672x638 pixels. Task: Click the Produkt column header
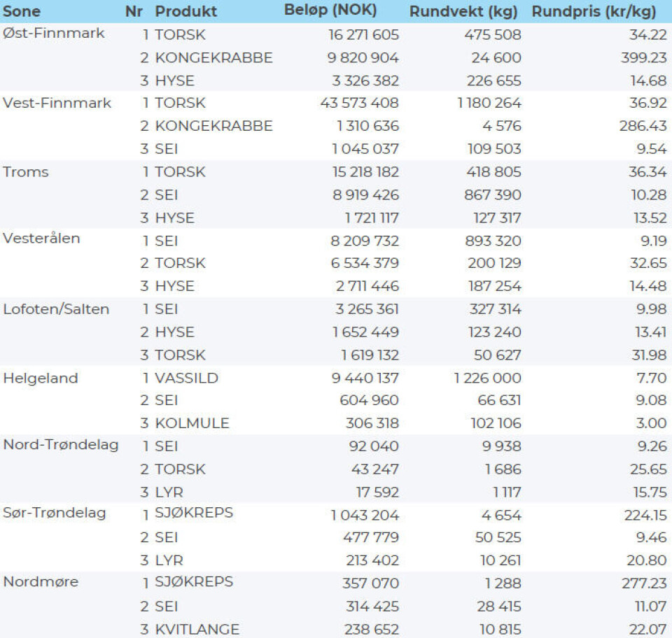(185, 12)
